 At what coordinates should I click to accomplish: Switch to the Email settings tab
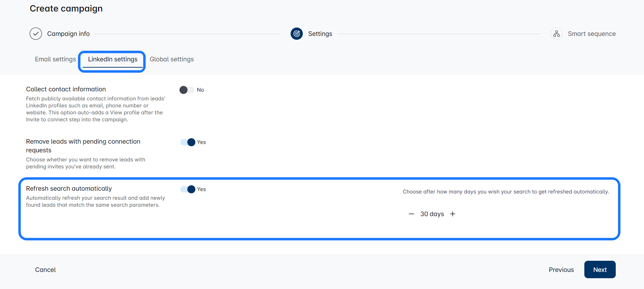pos(55,59)
